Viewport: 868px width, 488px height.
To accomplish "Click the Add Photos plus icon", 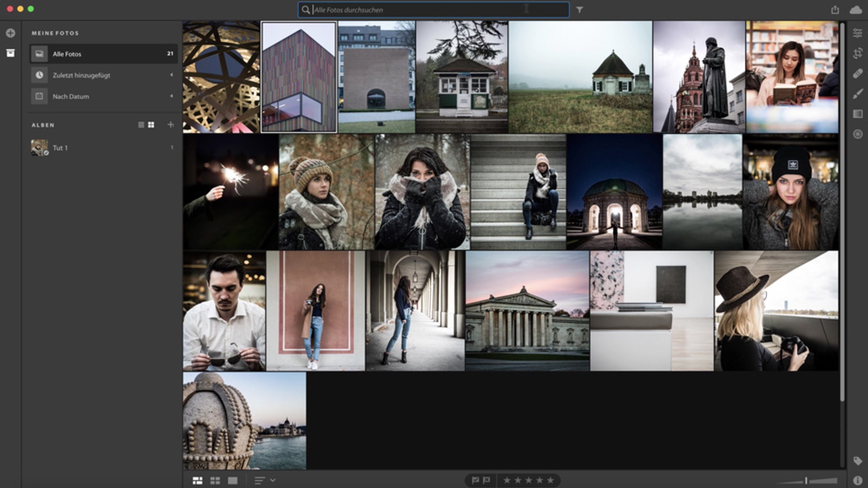I will pos(10,33).
